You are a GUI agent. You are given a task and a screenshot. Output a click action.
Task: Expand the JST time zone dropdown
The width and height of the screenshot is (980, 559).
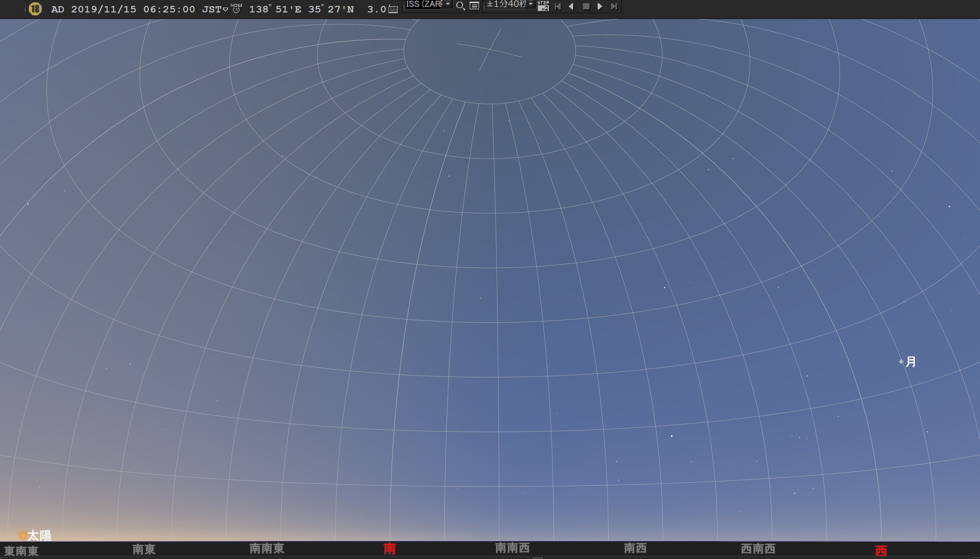click(226, 9)
